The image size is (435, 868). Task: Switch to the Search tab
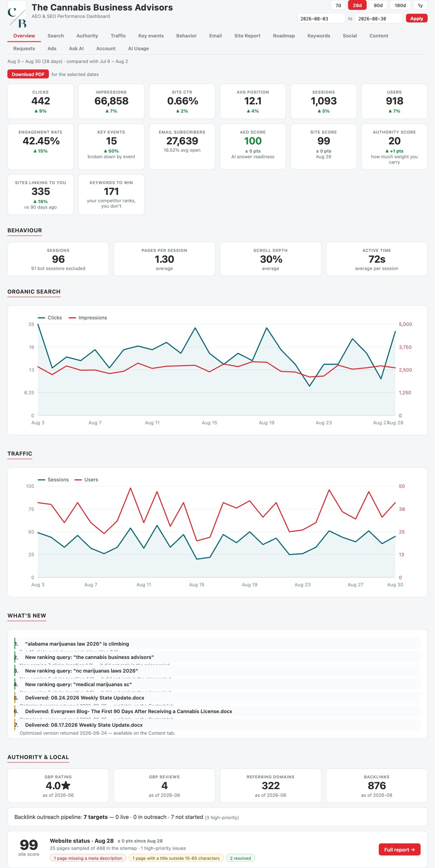[x=56, y=36]
